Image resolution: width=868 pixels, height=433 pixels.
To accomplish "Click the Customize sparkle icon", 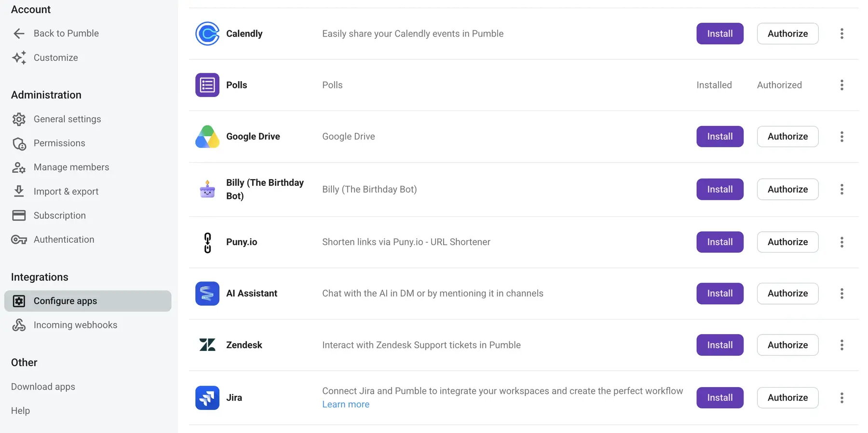I will point(19,57).
